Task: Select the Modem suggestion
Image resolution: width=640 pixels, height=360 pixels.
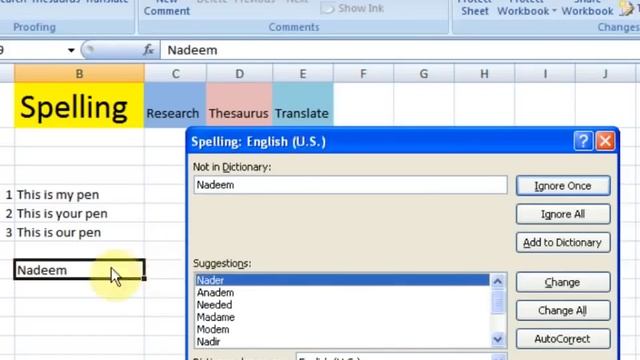Action: click(342, 329)
